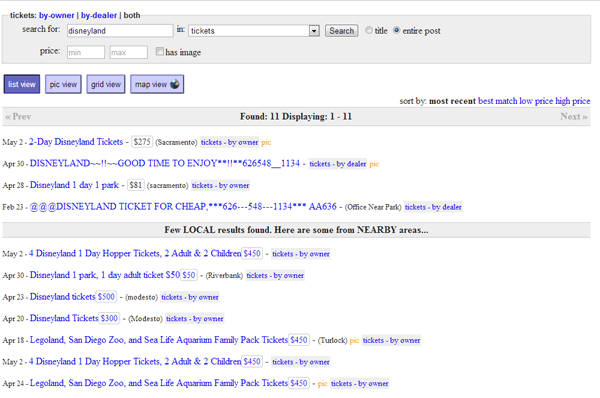
Task: Click the $81 price tag
Action: tap(135, 185)
